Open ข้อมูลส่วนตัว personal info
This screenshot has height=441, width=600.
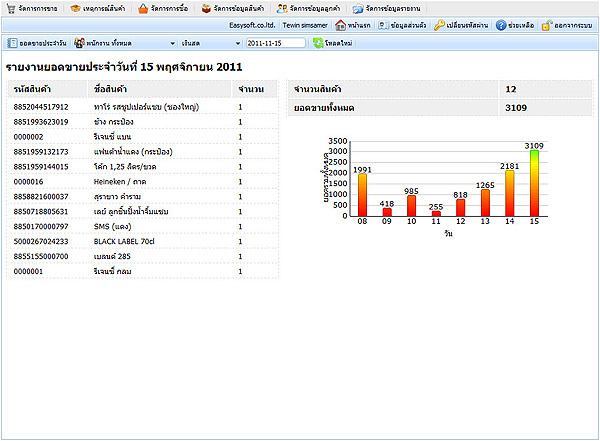pos(385,25)
